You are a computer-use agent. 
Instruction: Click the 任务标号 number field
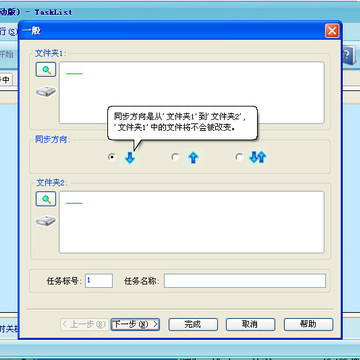pyautogui.click(x=99, y=281)
